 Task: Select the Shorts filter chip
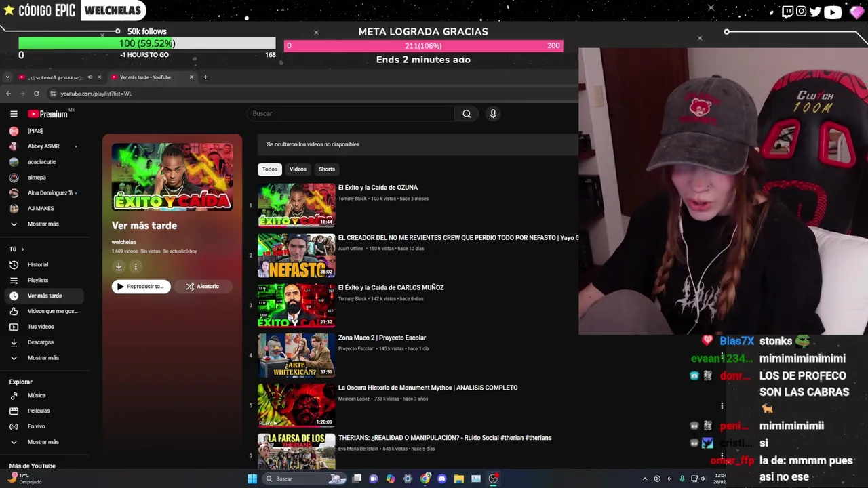coord(327,169)
